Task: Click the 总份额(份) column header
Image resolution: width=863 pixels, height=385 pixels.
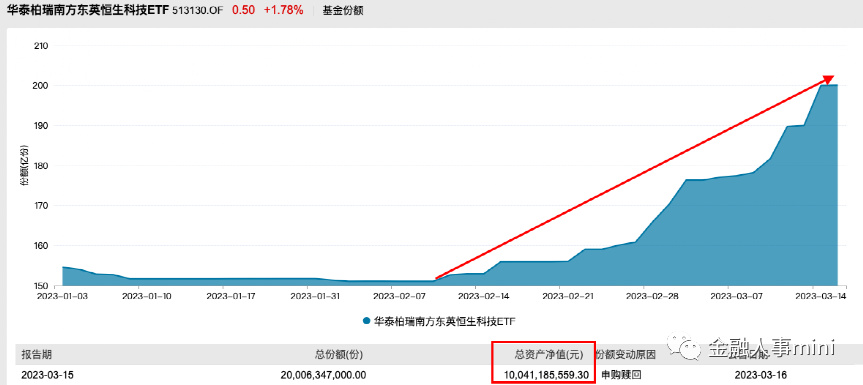Action: coord(338,354)
